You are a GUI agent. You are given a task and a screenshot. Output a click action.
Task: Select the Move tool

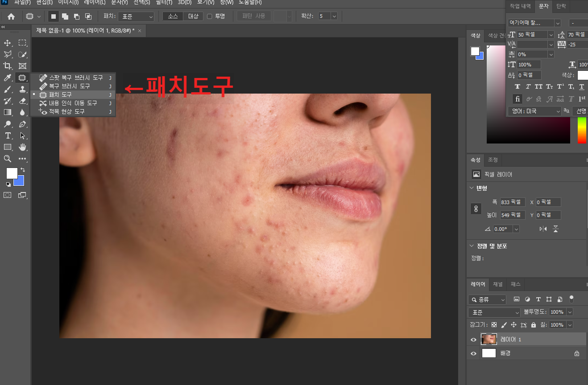[8, 43]
